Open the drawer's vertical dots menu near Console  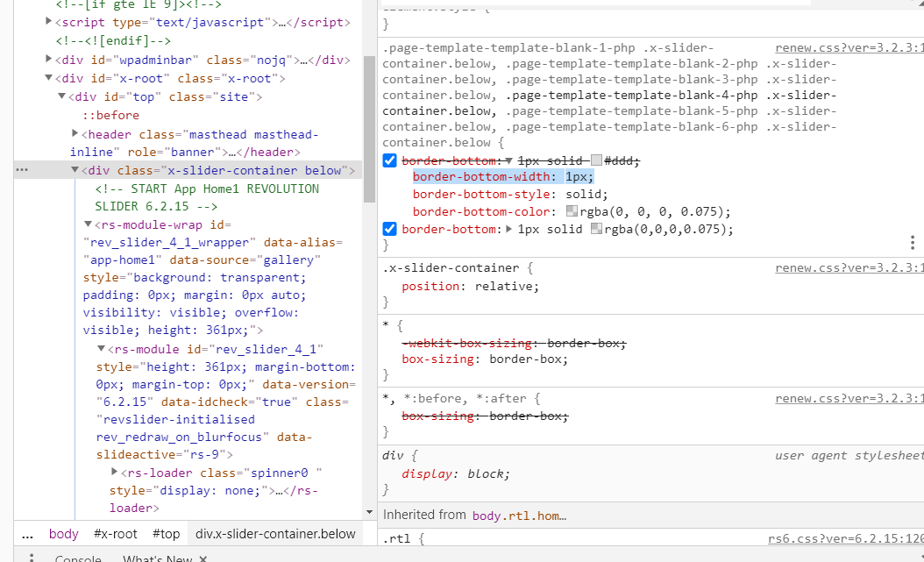32,558
